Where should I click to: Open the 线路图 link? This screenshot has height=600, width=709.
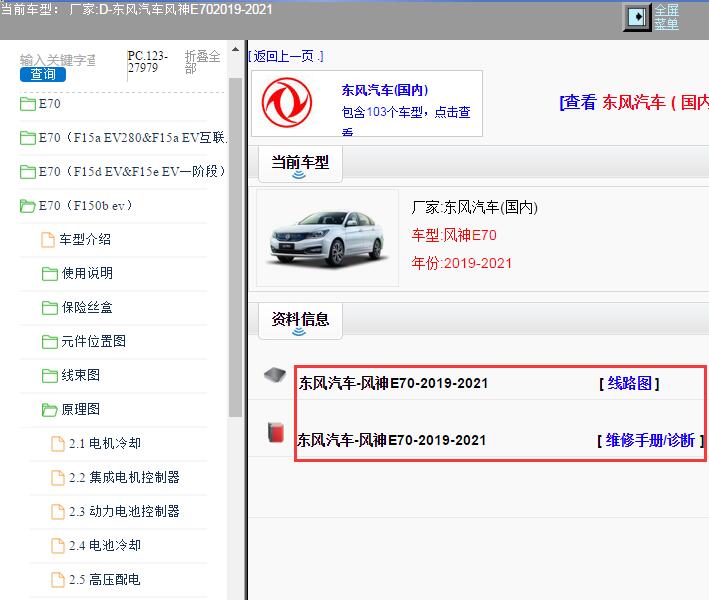tap(629, 383)
